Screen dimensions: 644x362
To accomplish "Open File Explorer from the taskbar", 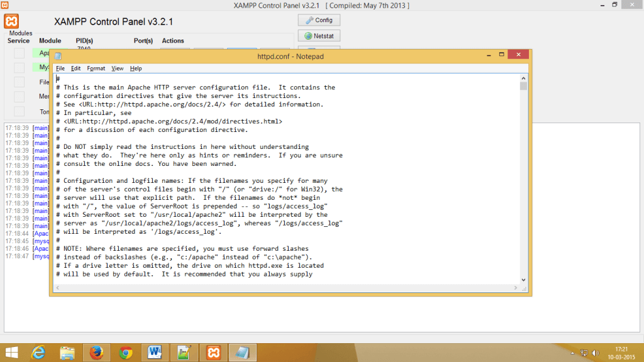I will (67, 353).
